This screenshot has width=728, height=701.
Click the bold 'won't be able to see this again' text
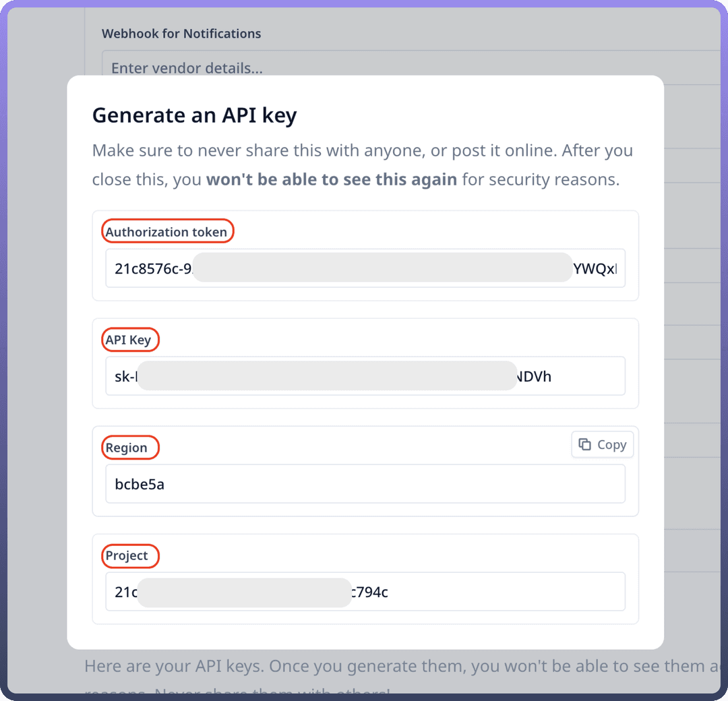331,180
